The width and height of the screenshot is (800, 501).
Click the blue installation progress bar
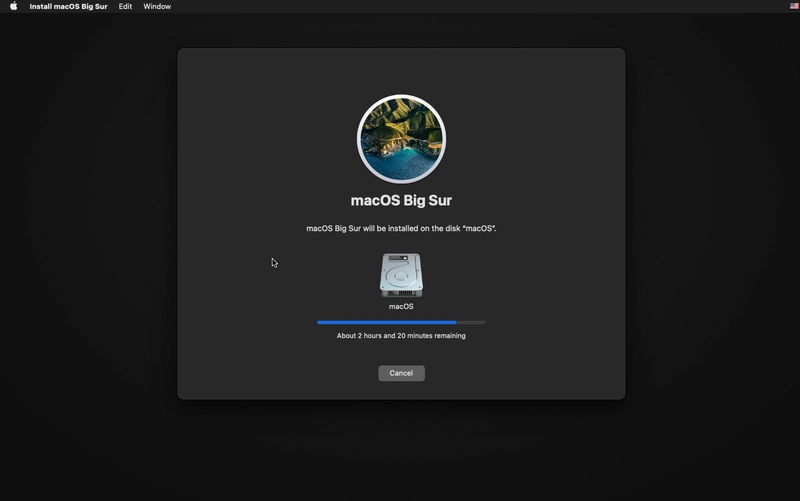401,322
